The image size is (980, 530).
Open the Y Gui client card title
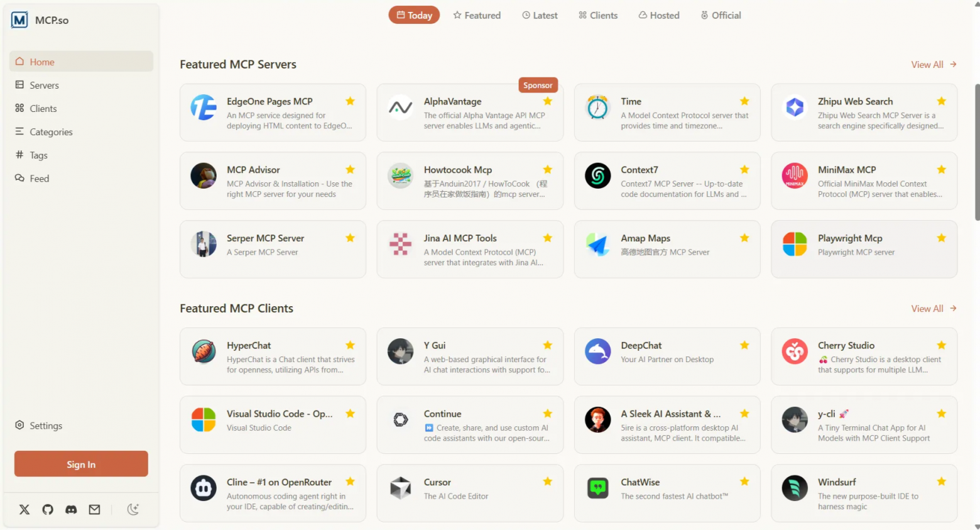[x=435, y=345]
